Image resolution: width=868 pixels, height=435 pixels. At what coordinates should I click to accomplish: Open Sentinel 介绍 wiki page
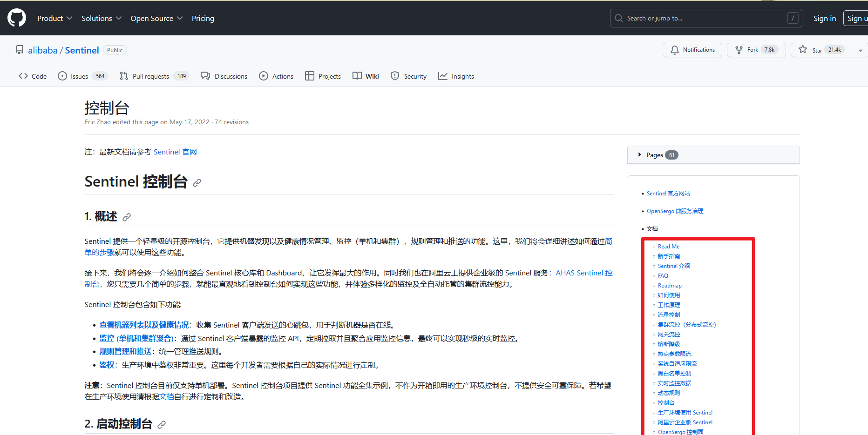674,266
